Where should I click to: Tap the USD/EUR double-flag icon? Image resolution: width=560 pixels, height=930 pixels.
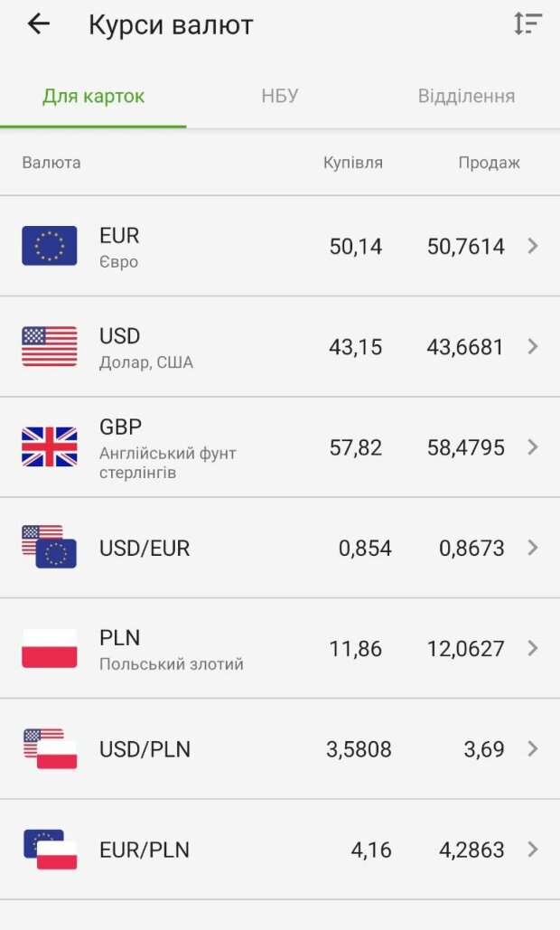click(50, 547)
